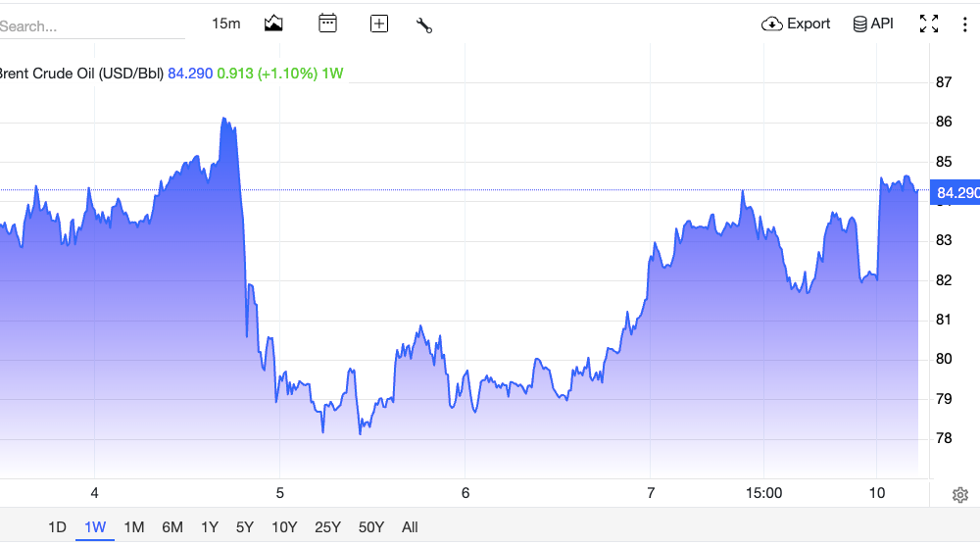The width and height of the screenshot is (980, 546).
Task: Click the date label 7 on axis
Action: (651, 493)
